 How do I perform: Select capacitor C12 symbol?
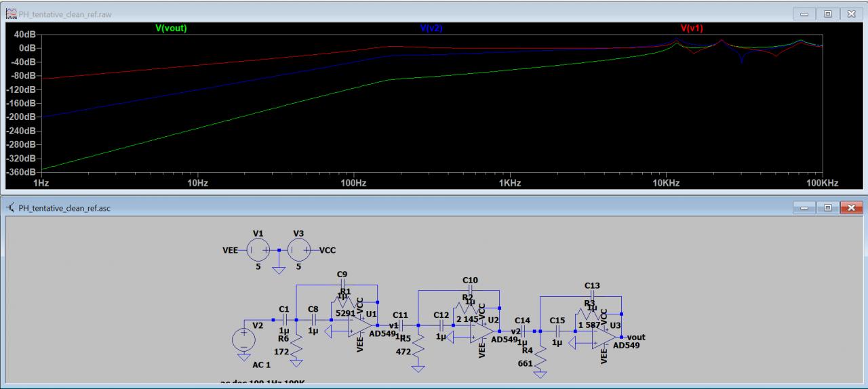(441, 325)
